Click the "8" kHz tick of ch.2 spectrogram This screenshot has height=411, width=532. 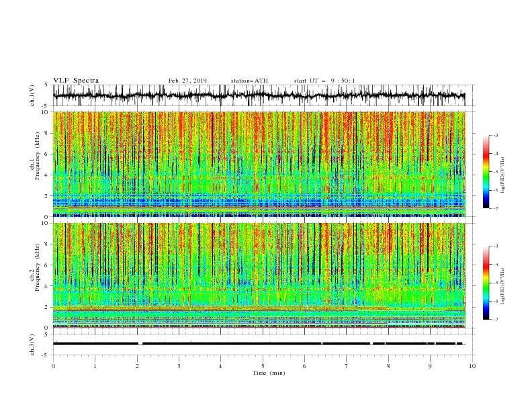46,244
